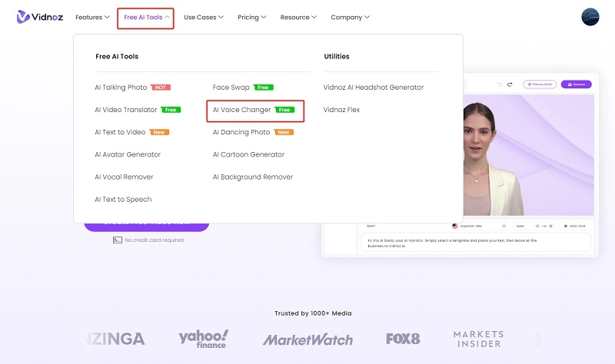615x364 pixels.
Task: Select AI Text to Video
Action: [120, 132]
